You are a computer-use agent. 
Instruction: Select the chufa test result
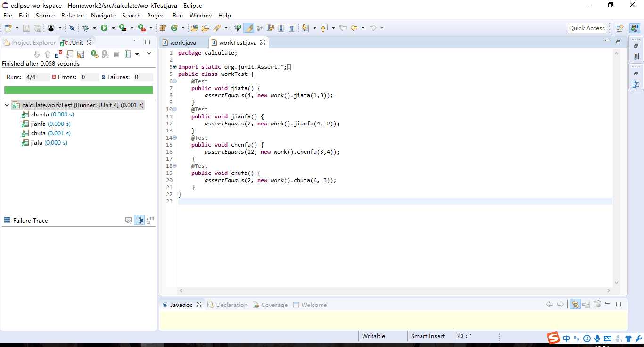46,133
